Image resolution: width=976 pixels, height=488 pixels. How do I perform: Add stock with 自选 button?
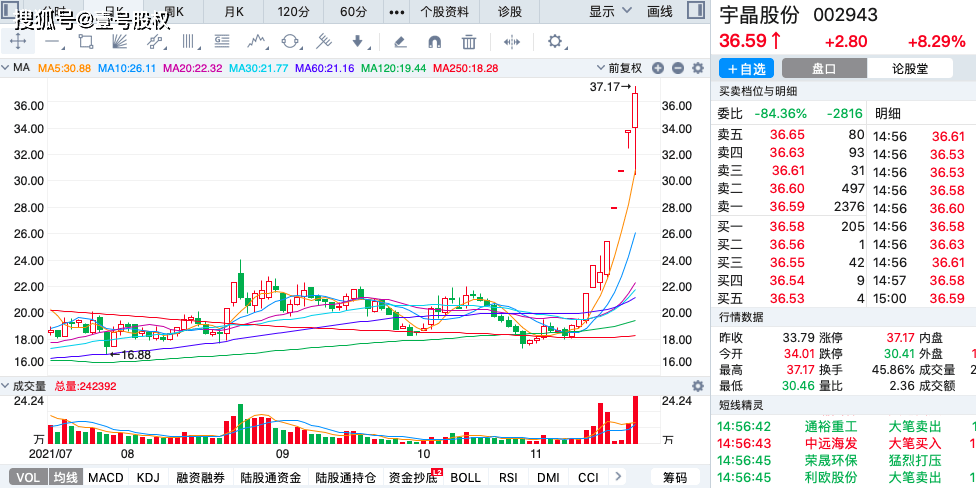click(747, 68)
